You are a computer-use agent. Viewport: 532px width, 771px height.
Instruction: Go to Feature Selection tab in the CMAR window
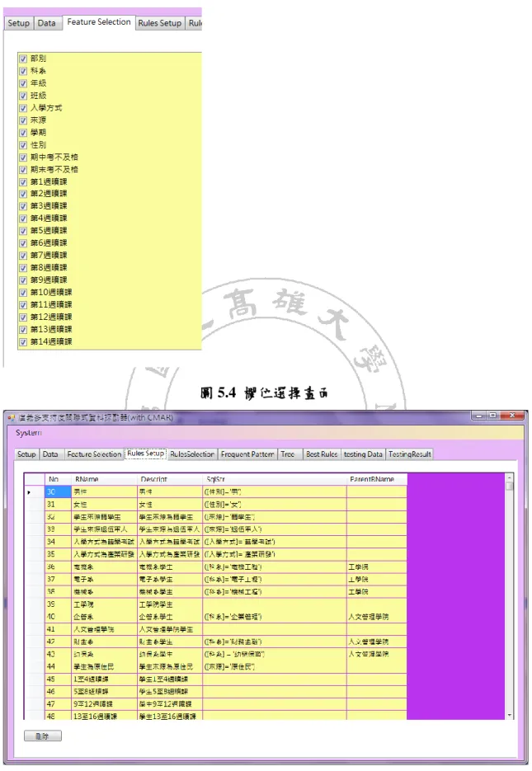click(94, 454)
